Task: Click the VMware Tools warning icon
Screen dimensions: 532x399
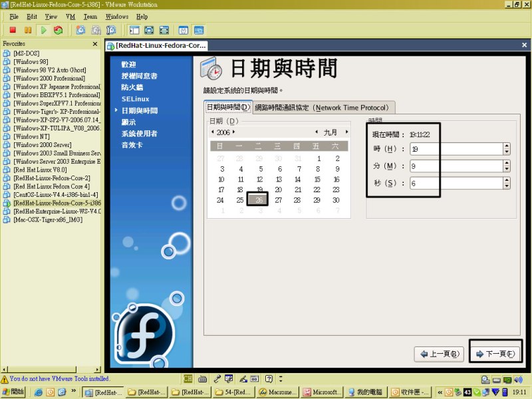Action: [5, 379]
